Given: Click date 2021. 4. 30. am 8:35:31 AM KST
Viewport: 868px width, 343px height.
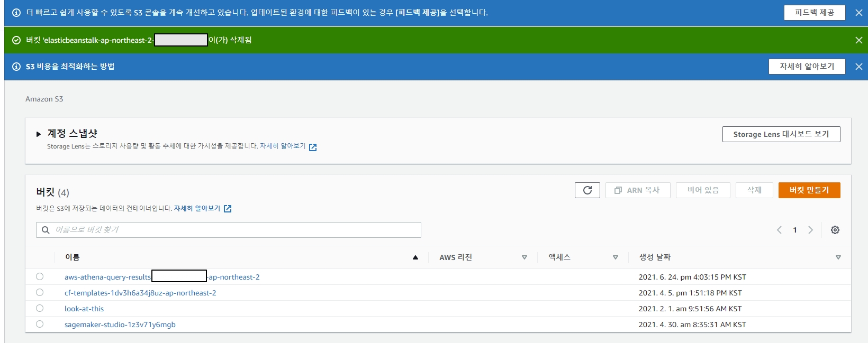Looking at the screenshot, I should pos(692,325).
